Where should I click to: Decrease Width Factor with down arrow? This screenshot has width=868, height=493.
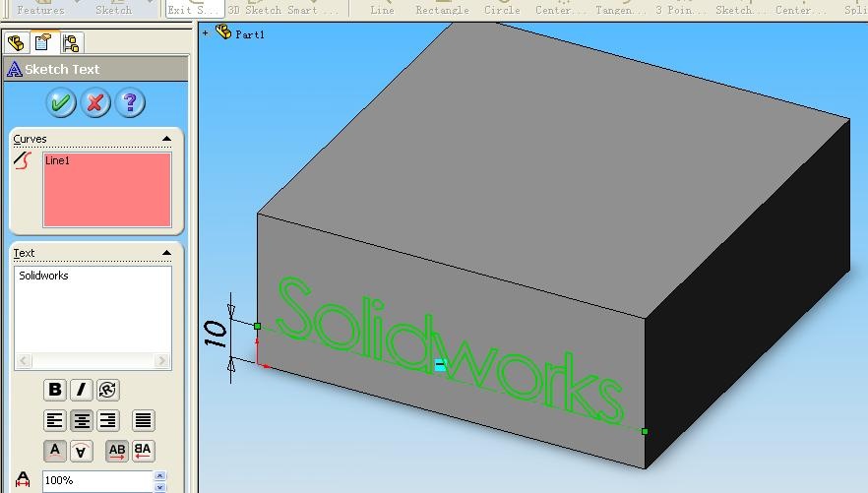pyautogui.click(x=160, y=487)
